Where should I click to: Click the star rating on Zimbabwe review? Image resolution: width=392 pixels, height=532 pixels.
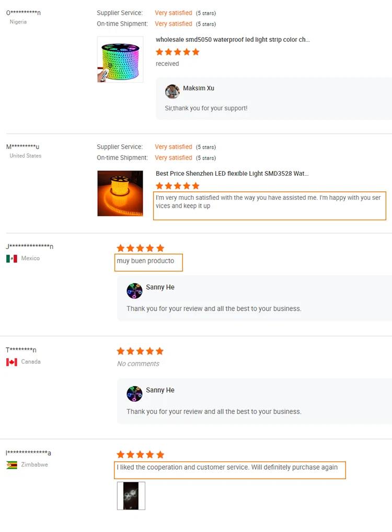[x=141, y=455]
